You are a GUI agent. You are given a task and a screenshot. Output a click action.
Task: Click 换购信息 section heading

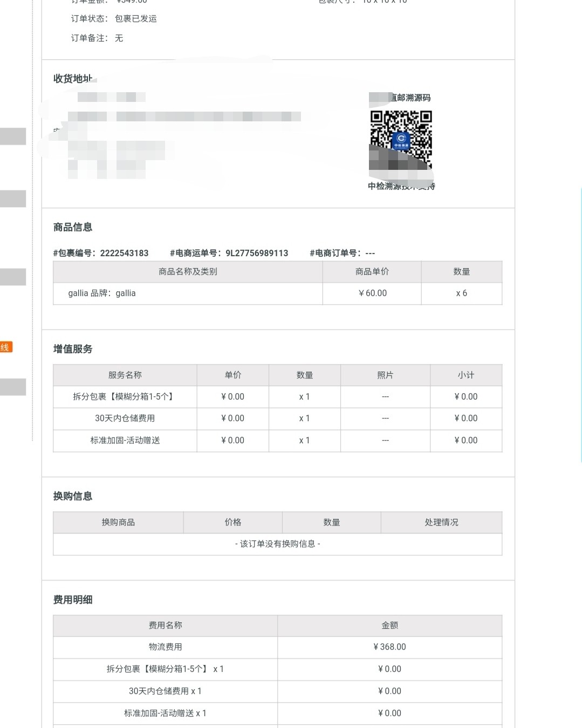(73, 497)
